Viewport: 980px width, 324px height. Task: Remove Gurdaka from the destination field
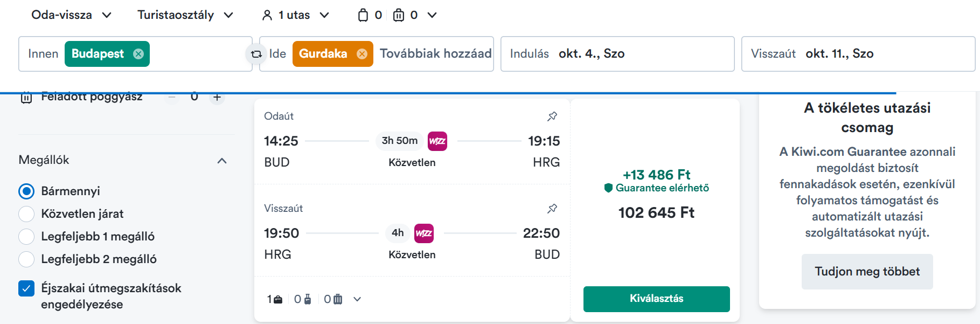(362, 54)
